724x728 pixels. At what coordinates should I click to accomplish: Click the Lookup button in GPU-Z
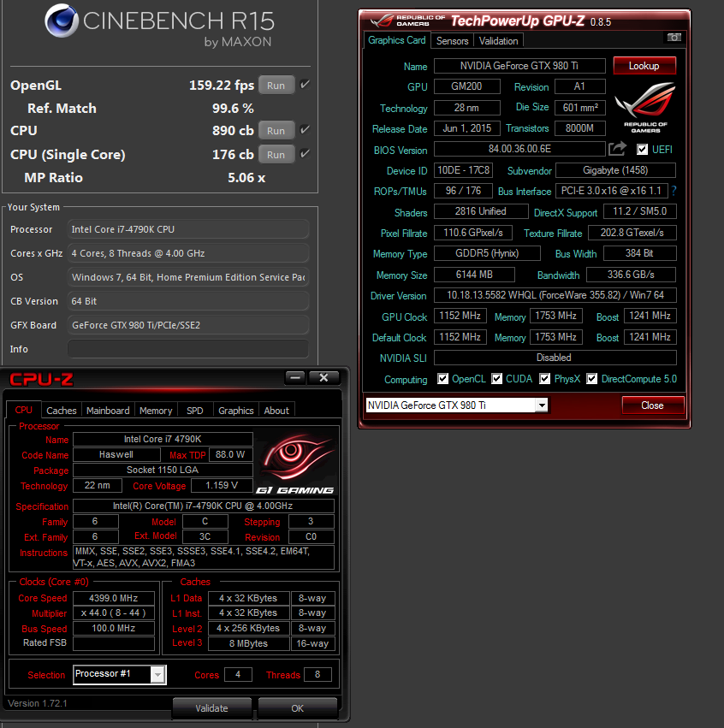pos(644,66)
